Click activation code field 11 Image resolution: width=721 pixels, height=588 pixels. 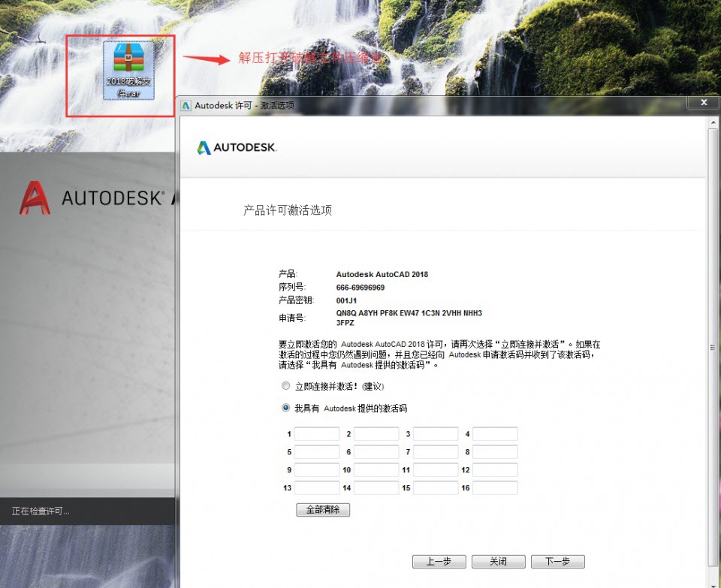[x=436, y=470]
